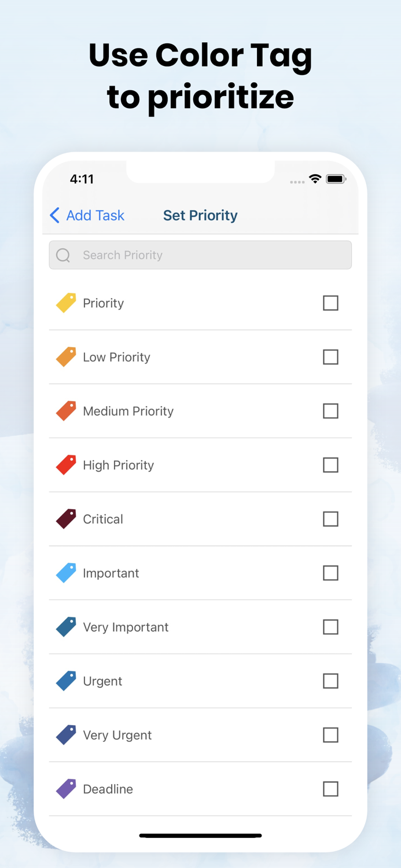Check the Priority checkbox

point(330,303)
